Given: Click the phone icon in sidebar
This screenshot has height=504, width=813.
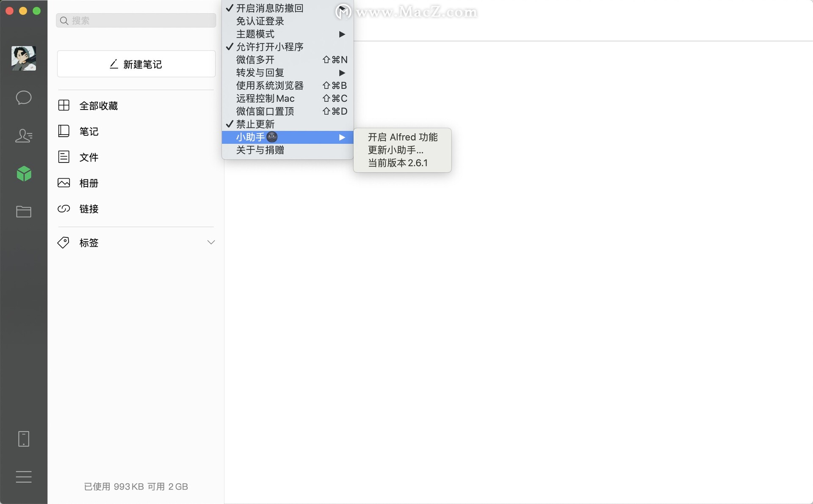Looking at the screenshot, I should 24,439.
